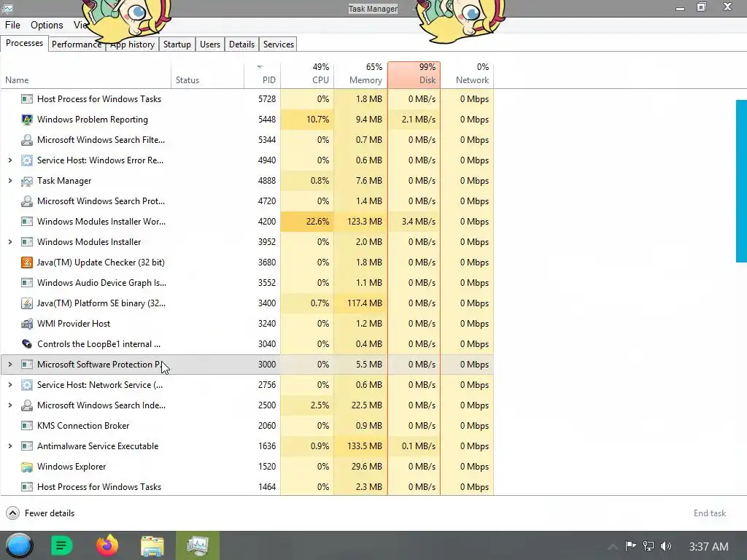
Task: Switch to the Startup tab
Action: (x=177, y=44)
